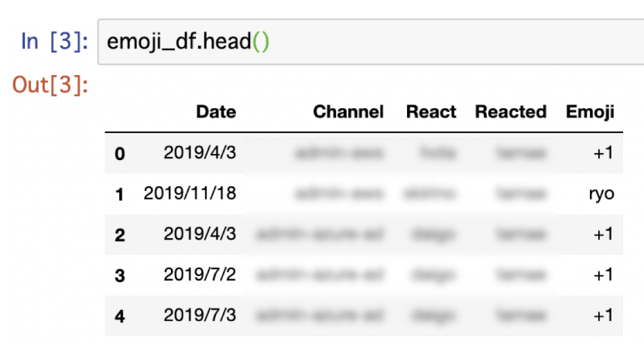Viewport: 644px width, 351px height.
Task: Select the In [3] prompt label
Action: point(55,42)
